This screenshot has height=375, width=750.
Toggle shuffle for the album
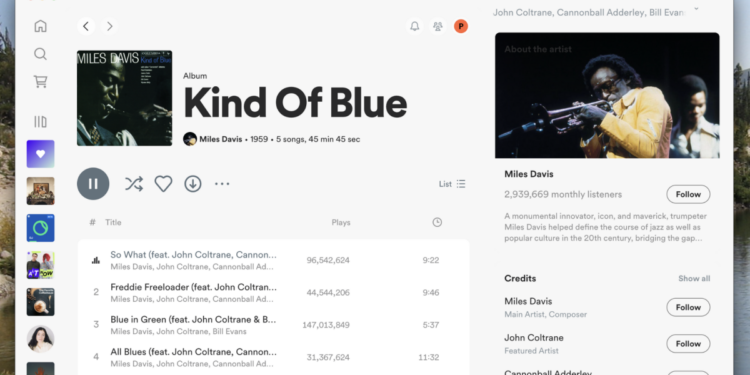tap(134, 184)
